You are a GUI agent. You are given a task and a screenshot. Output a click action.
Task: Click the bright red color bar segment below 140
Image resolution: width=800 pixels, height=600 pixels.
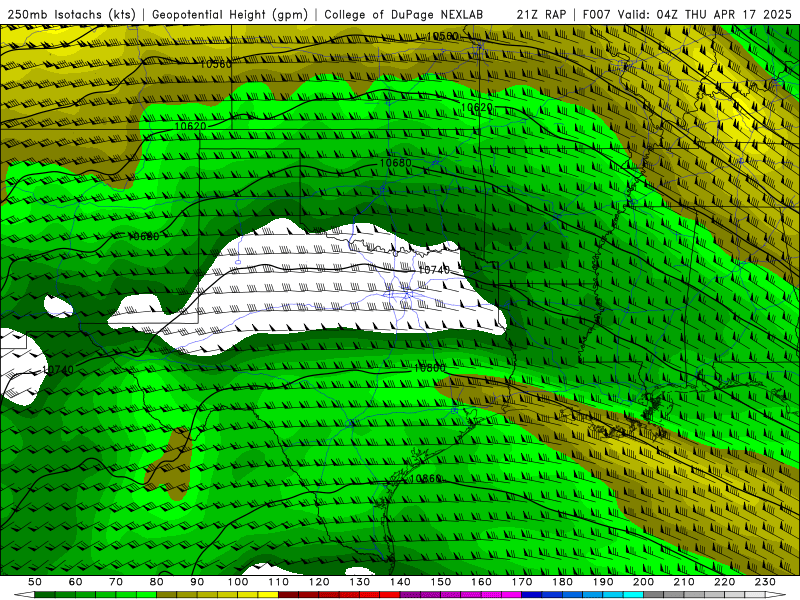pos(390,595)
